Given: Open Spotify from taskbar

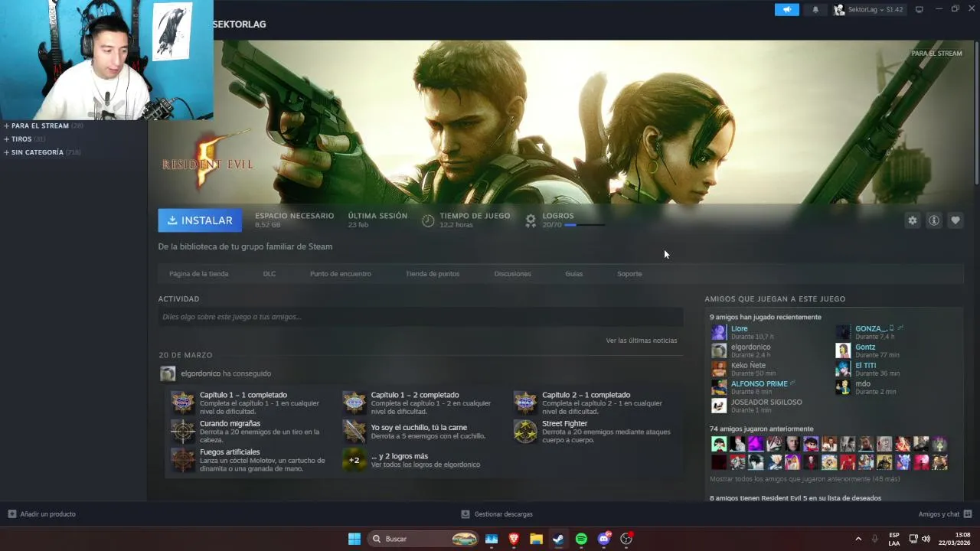Looking at the screenshot, I should click(x=581, y=539).
